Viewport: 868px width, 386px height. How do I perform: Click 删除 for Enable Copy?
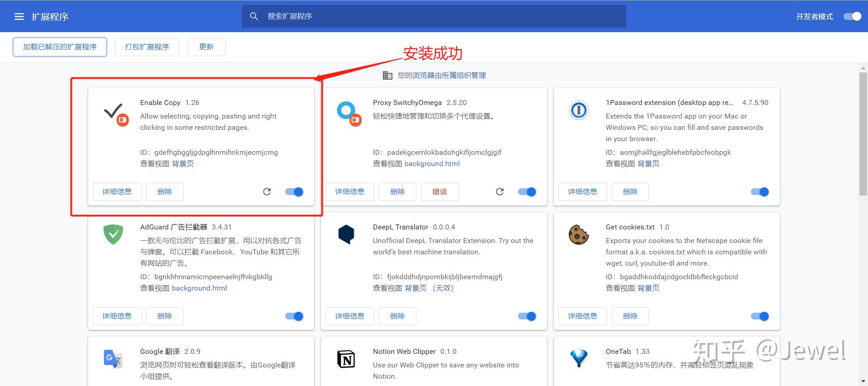coord(165,192)
